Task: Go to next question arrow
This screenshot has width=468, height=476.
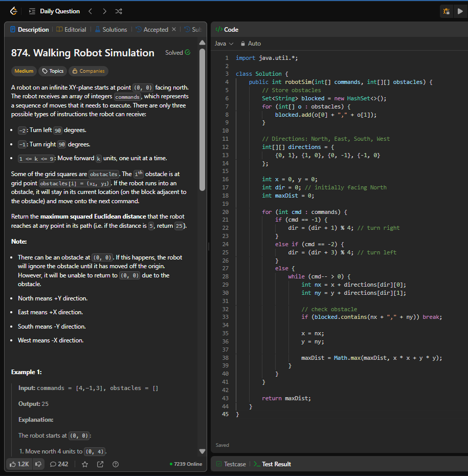Action: [x=104, y=11]
